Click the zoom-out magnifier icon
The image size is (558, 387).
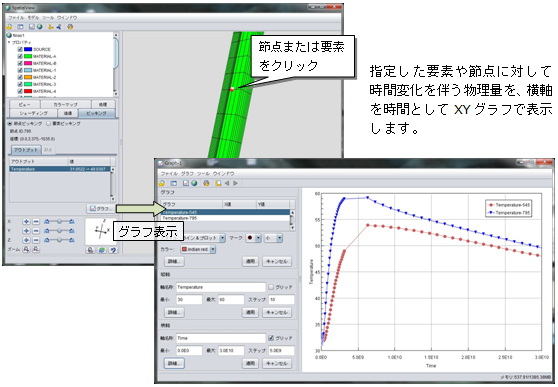[36, 250]
